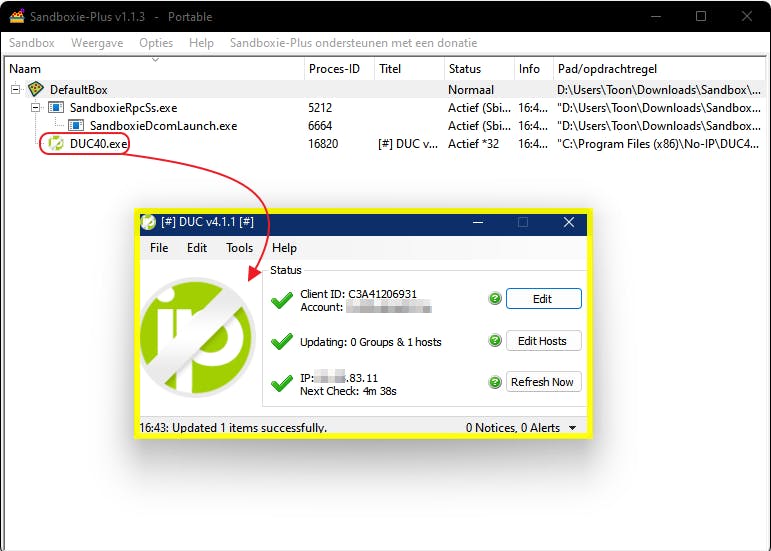771x551 pixels.
Task: Click green checkmark beside IP address
Action: click(282, 383)
